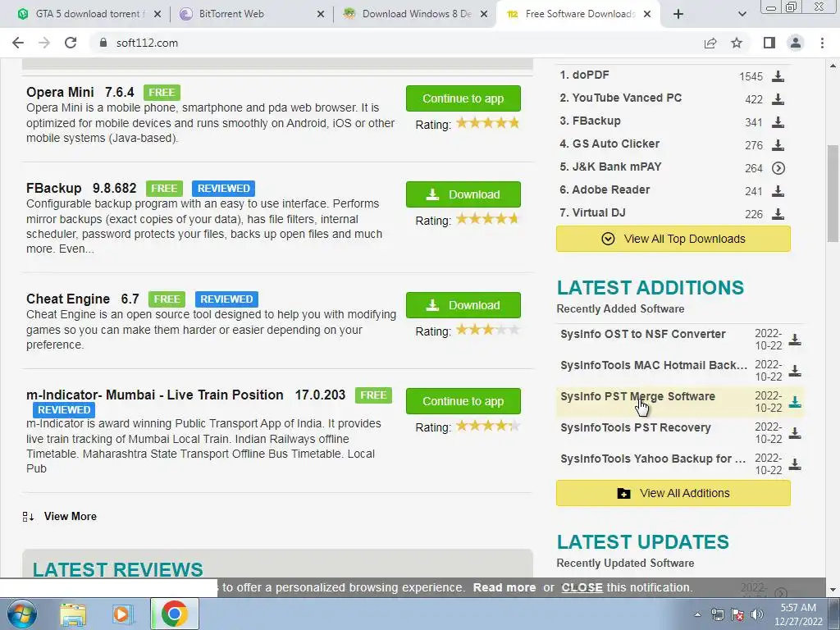Close the GTA 5 download torrent tab

coord(157,15)
